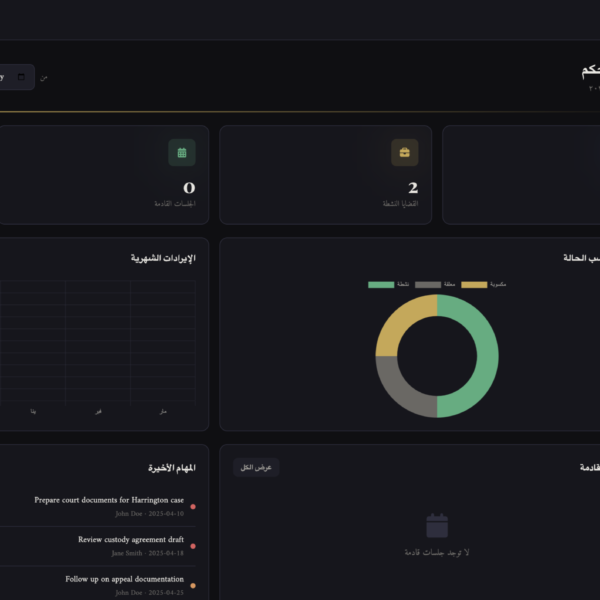Click the gray segment of the donut chart

click(x=400, y=392)
